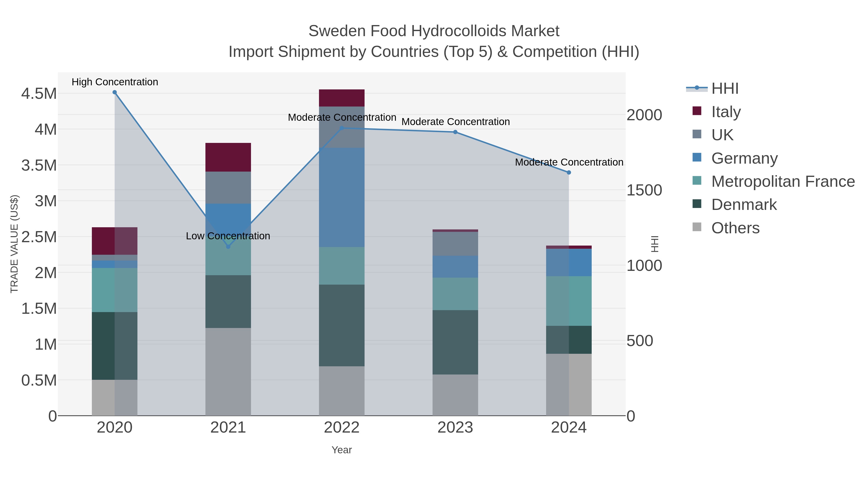This screenshot has height=488, width=868.
Task: Click the 2.5M y-axis tick label
Action: pyautogui.click(x=39, y=237)
